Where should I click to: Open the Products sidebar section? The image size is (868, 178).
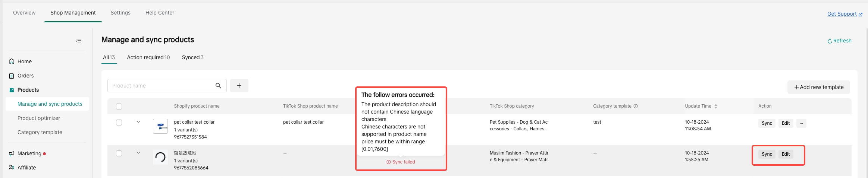28,90
